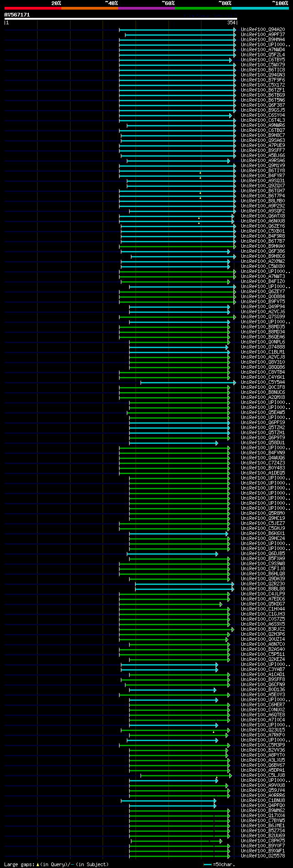Click label UniRef100_Q58DU1

(263, 442)
